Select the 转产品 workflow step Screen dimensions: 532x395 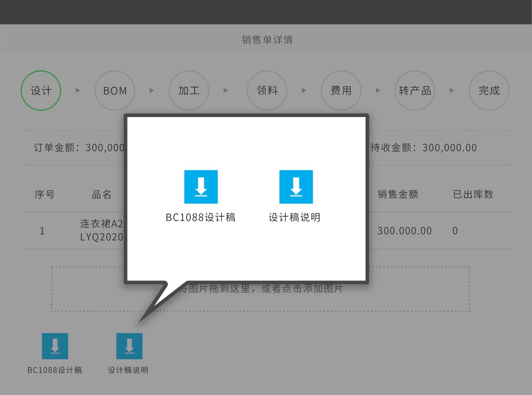coord(415,90)
